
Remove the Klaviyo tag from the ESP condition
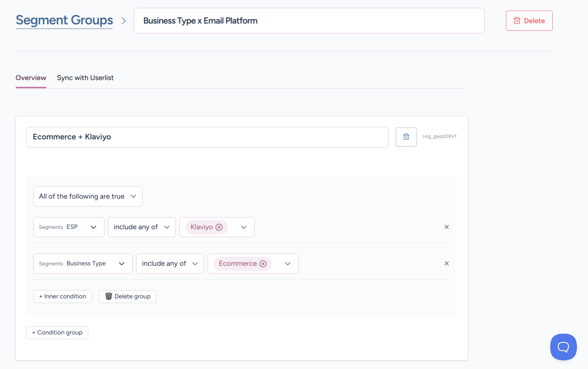[x=219, y=227]
